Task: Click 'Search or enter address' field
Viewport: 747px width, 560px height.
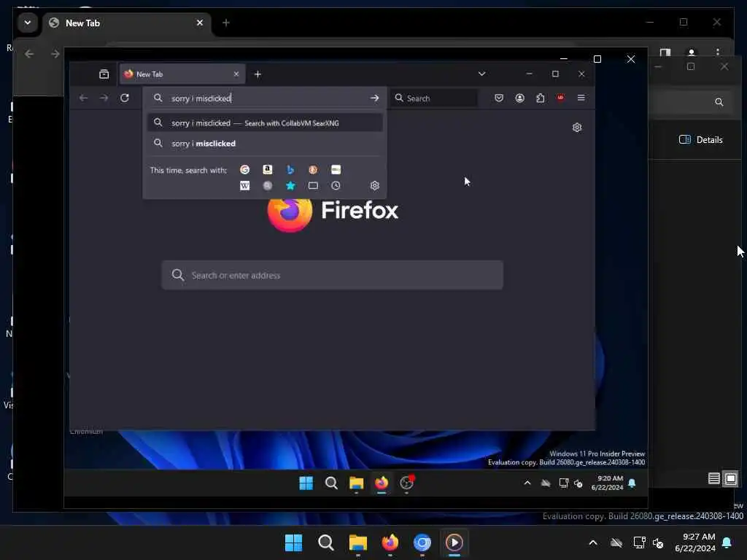Action: [x=332, y=275]
